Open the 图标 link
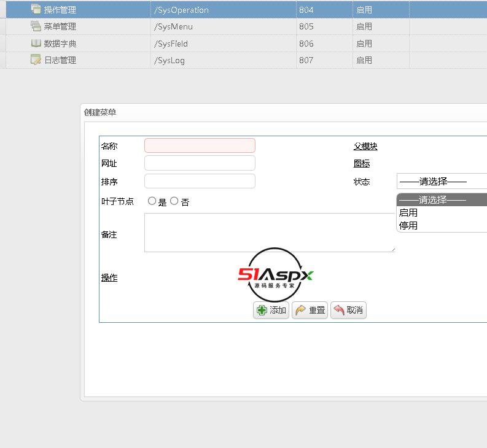This screenshot has height=448, width=487. (x=362, y=164)
